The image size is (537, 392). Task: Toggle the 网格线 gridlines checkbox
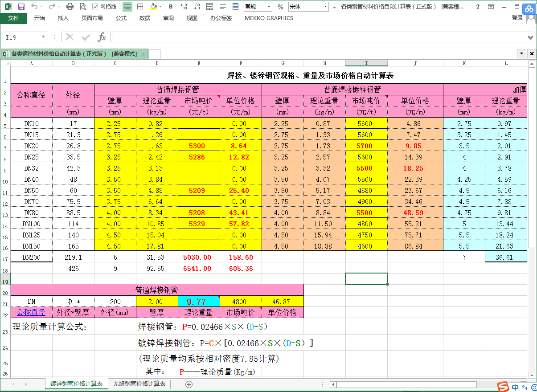[x=95, y=7]
